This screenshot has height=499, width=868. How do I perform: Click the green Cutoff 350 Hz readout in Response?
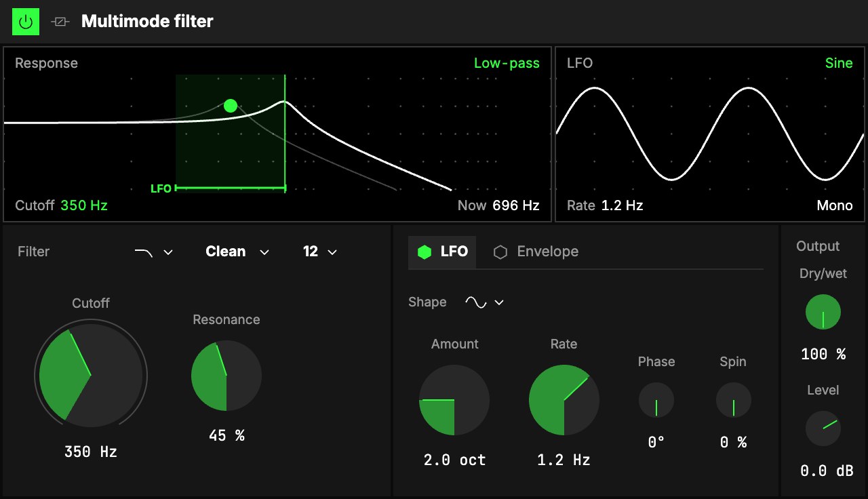61,205
